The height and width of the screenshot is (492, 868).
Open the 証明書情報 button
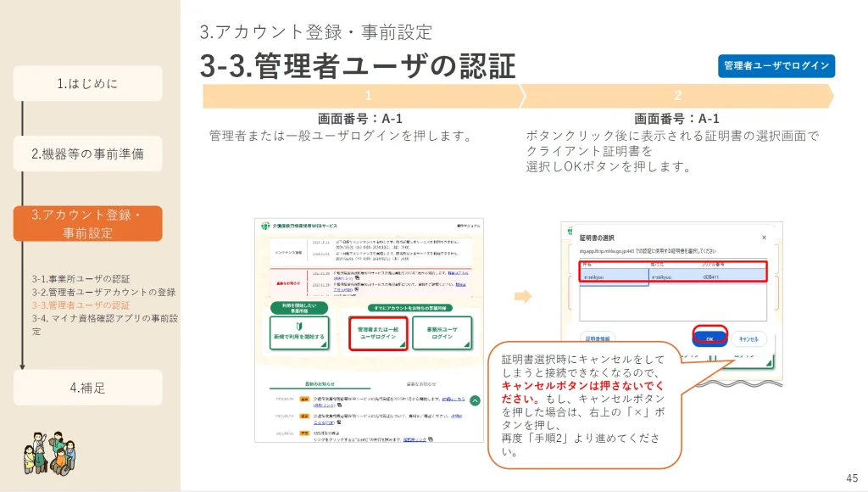[x=597, y=338]
